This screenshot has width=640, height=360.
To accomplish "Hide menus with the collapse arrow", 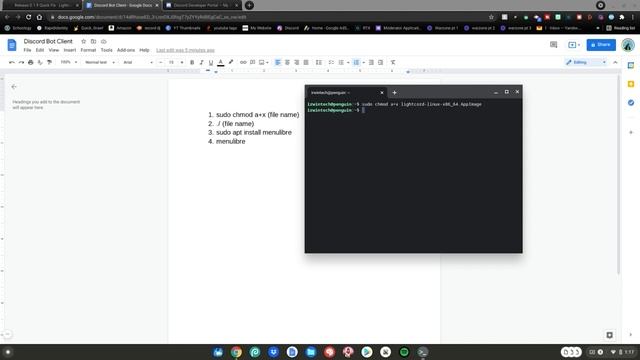I will 615,62.
